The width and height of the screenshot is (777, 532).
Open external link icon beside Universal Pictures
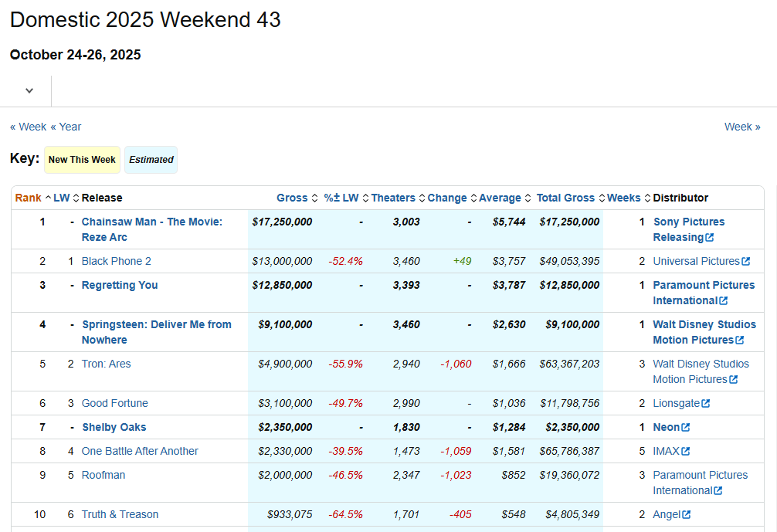coord(745,262)
